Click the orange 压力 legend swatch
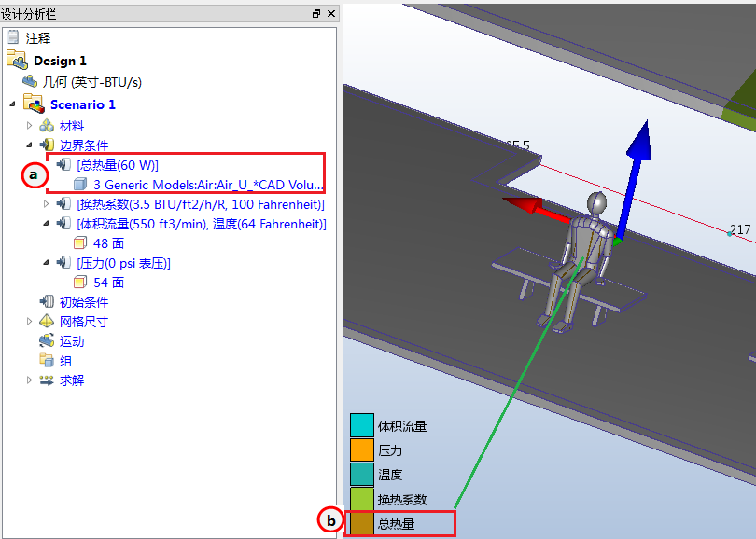The width and height of the screenshot is (756, 539). [362, 449]
